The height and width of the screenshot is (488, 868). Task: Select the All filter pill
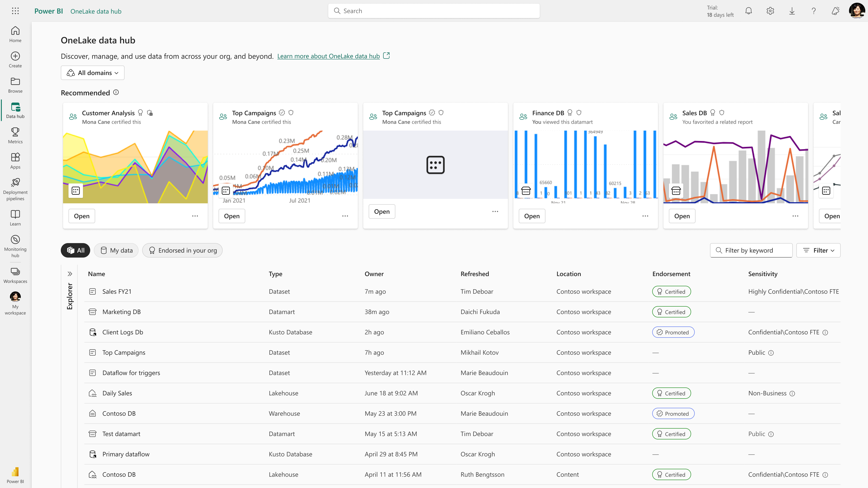[x=75, y=250]
